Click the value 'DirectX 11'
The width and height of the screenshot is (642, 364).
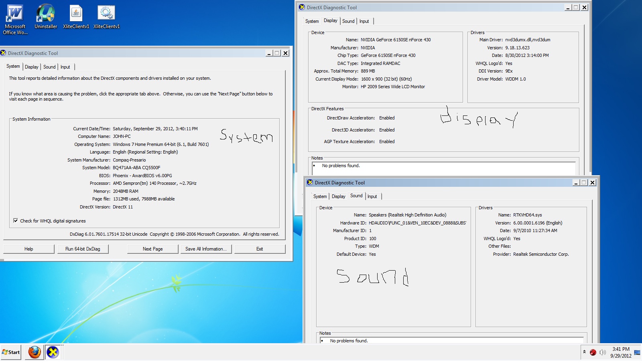pos(123,207)
